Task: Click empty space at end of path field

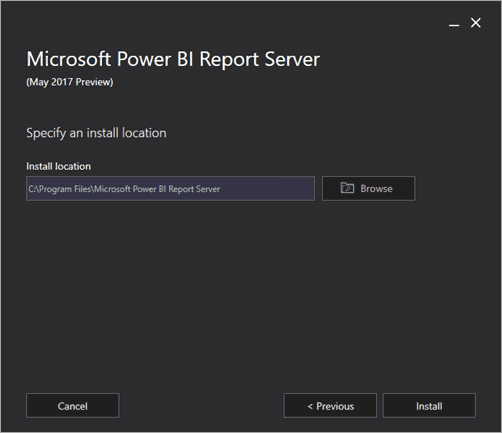Action: click(x=267, y=189)
